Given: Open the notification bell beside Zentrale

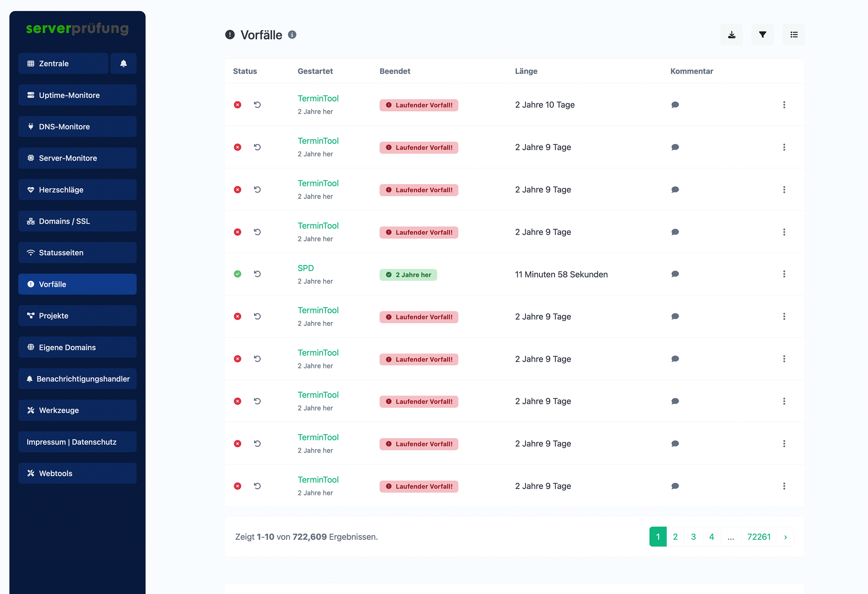Looking at the screenshot, I should point(123,63).
